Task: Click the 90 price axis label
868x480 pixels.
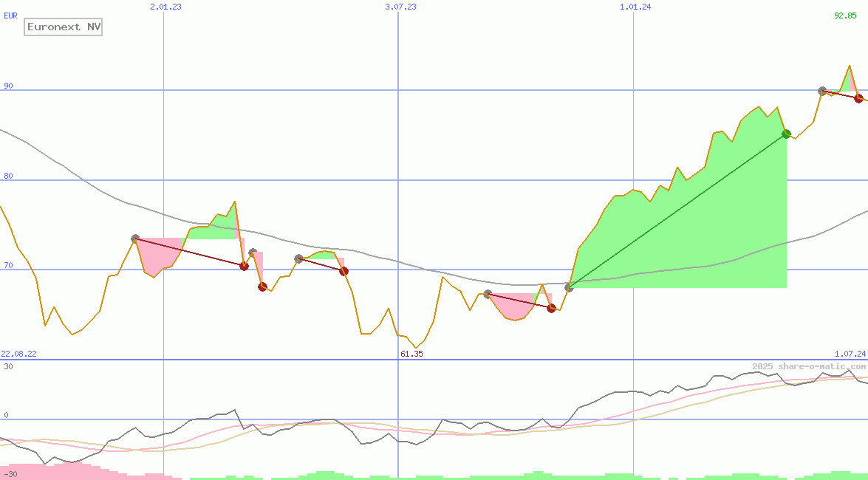Action: click(8, 86)
